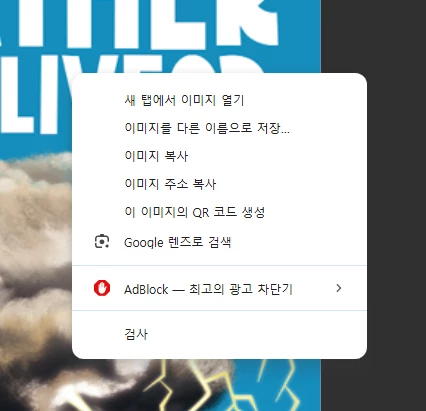The image size is (426, 411).
Task: Open AdBlock — 최고의 광고 차단기 entry
Action: tap(219, 288)
